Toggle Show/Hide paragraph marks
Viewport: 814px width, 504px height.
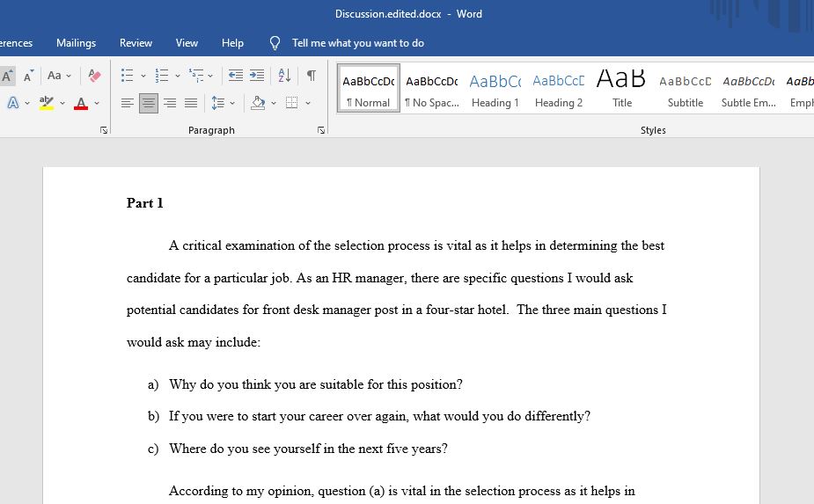click(312, 76)
